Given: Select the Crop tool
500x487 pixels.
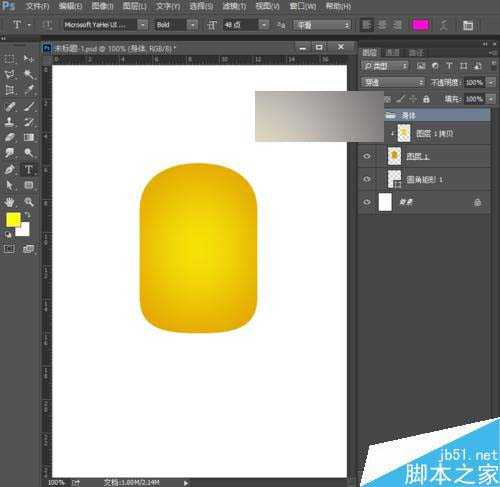Looking at the screenshot, I should (x=10, y=90).
